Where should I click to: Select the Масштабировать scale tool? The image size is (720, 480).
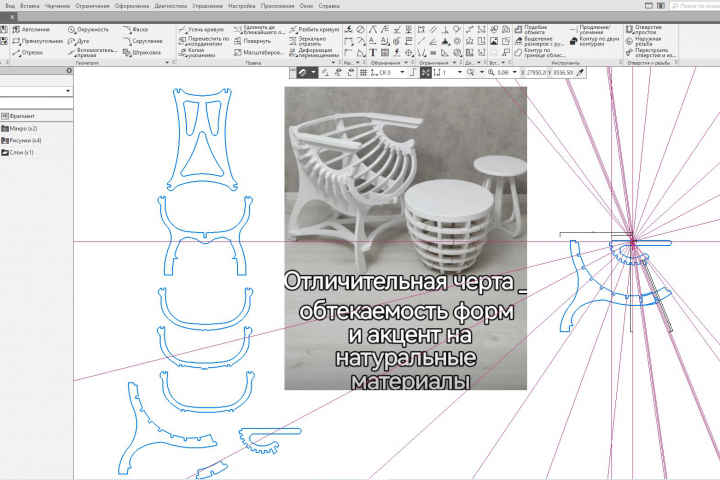(x=259, y=52)
